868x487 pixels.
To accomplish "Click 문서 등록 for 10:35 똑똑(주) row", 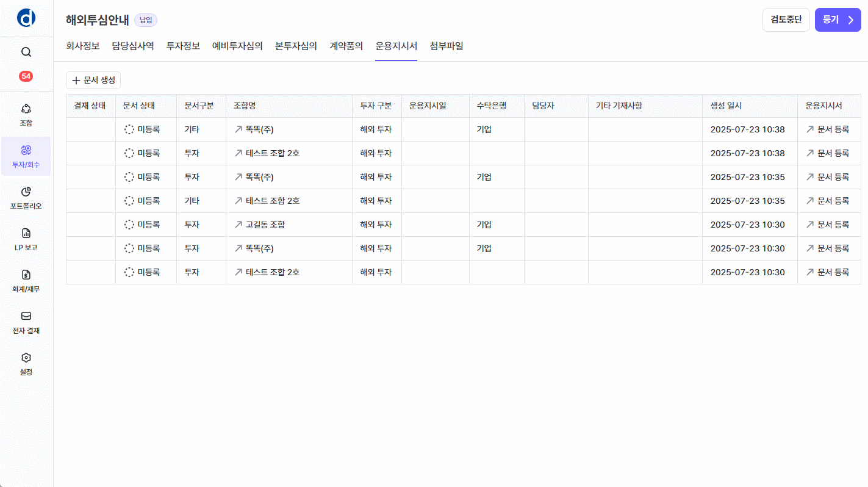I will click(x=828, y=177).
